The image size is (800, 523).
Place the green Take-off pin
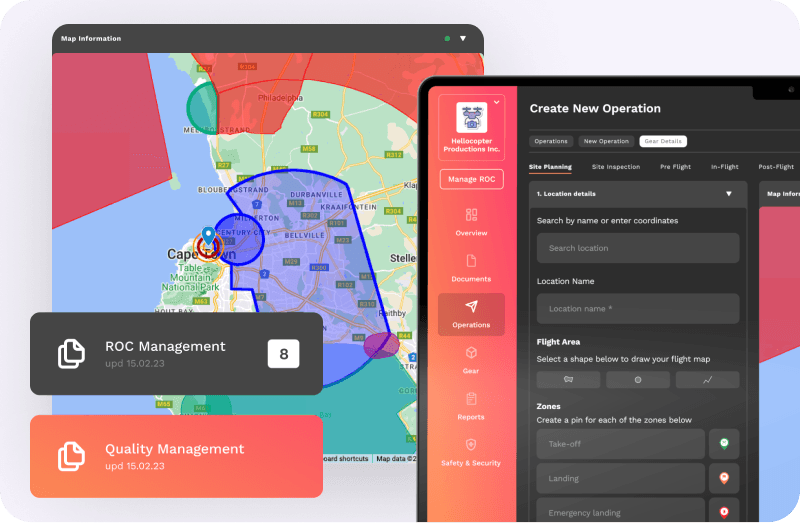[x=724, y=444]
